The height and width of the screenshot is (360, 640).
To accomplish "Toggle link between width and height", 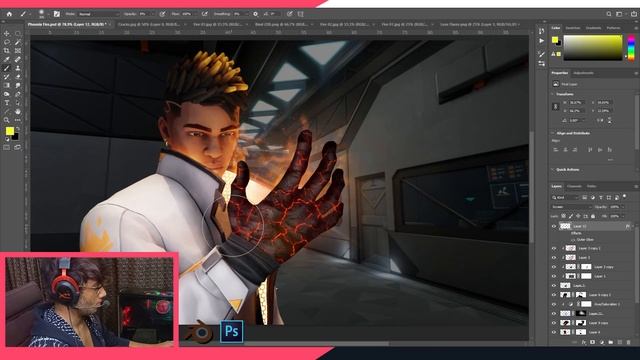I will [556, 107].
